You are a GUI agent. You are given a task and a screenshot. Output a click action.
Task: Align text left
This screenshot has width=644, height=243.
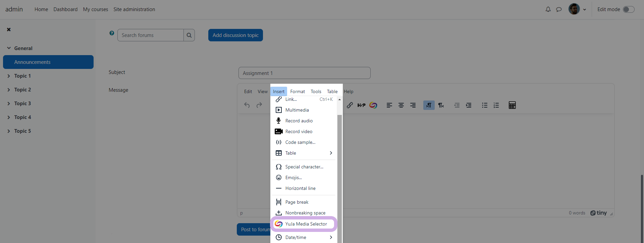pyautogui.click(x=389, y=105)
